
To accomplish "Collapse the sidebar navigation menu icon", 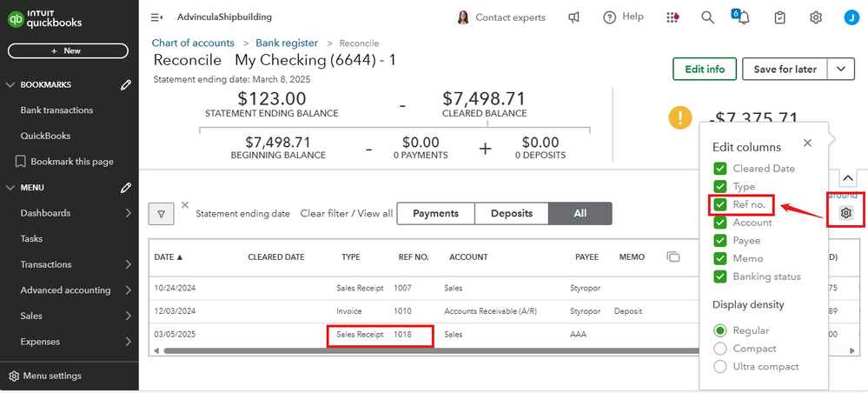I will (x=156, y=17).
